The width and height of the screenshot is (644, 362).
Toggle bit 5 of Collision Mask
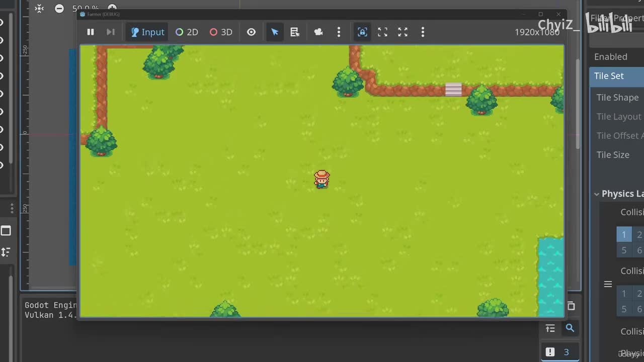point(624,309)
